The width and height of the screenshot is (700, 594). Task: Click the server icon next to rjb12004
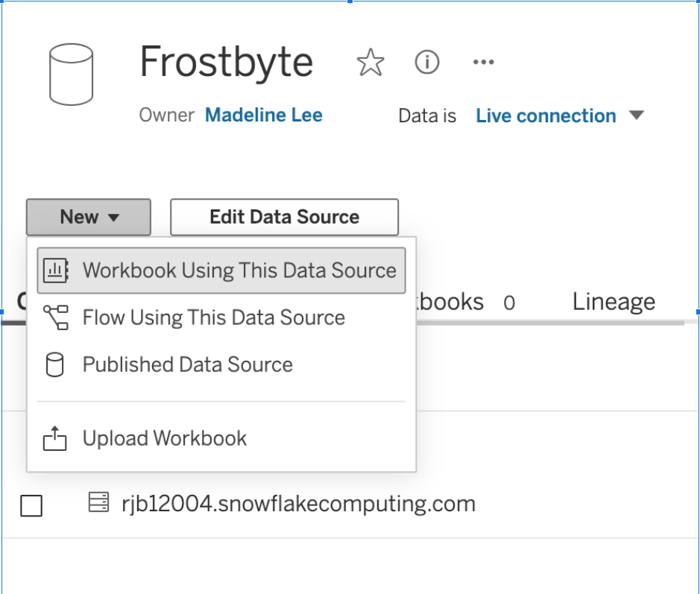point(98,503)
